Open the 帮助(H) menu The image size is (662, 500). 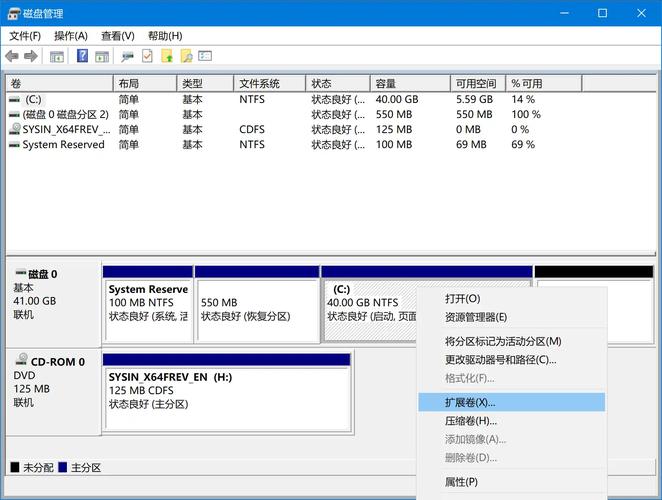coord(165,36)
